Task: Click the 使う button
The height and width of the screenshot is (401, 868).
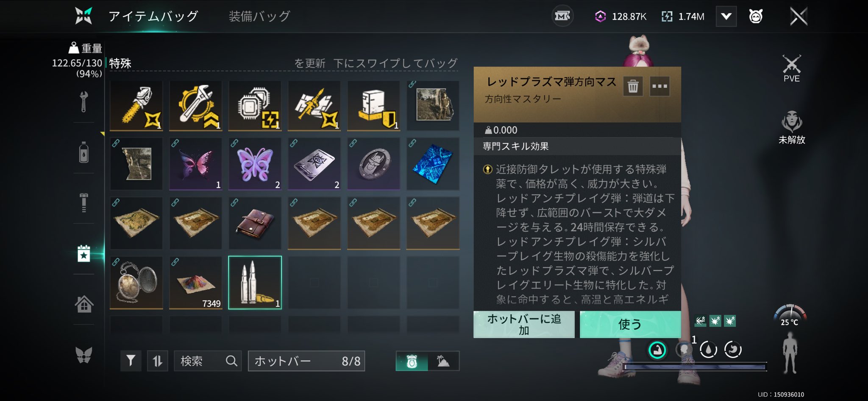Action: (630, 325)
